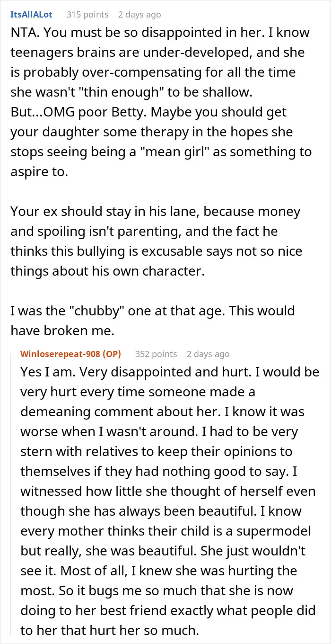331x644 pixels.
Task: Open the top comment's '2 days ago' timestamp
Action: point(139,15)
